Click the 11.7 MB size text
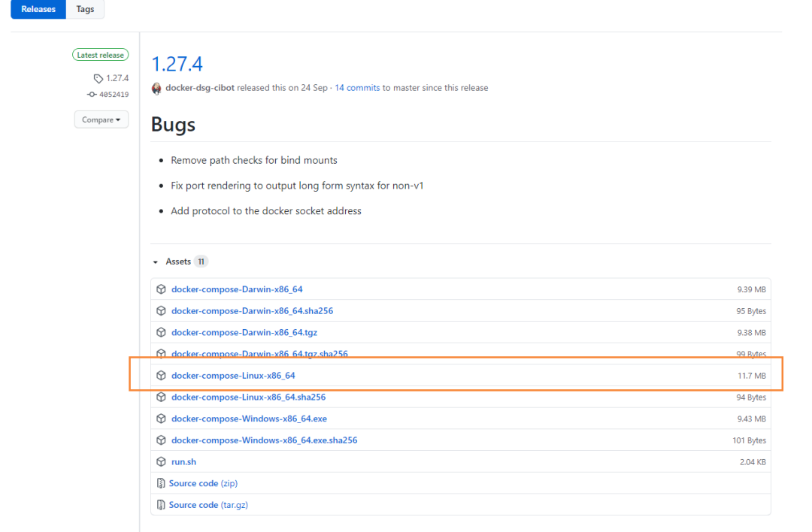 (x=752, y=376)
